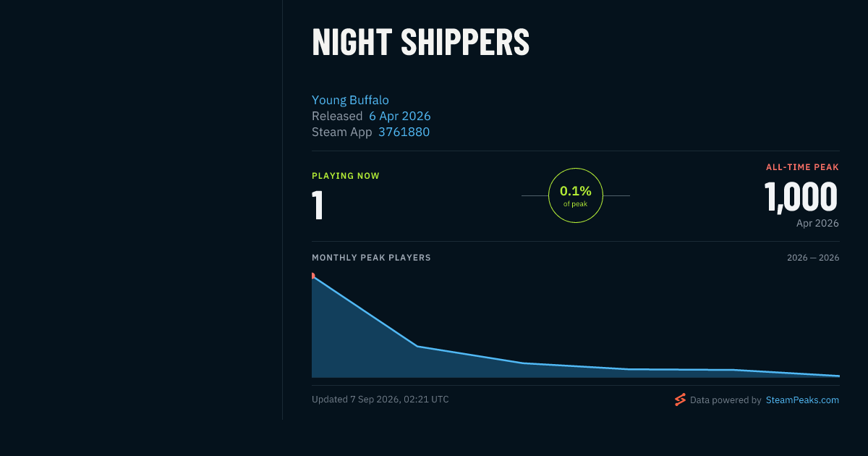Viewport: 868px width, 456px height.
Task: Click the Playing Now count of 1
Action: (318, 205)
